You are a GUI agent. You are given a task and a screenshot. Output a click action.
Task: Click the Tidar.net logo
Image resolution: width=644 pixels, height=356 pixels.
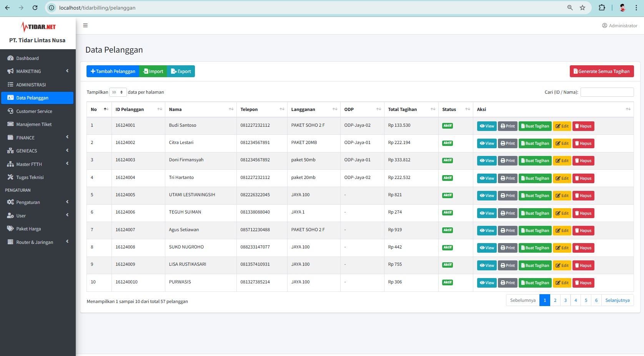38,26
